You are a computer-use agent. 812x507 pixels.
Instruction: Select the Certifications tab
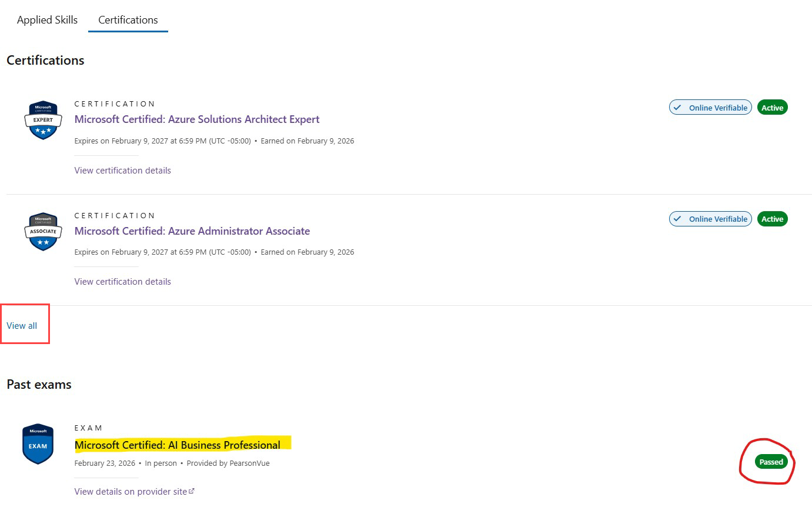[x=128, y=20]
